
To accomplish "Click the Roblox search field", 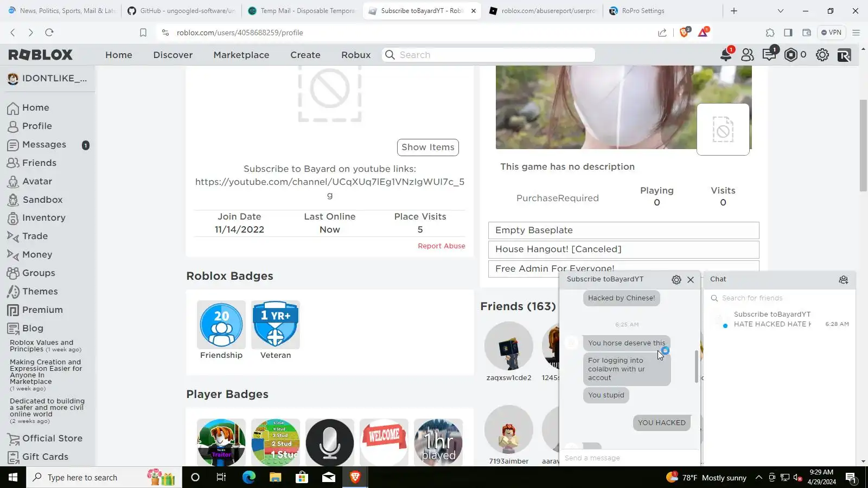I will [488, 55].
